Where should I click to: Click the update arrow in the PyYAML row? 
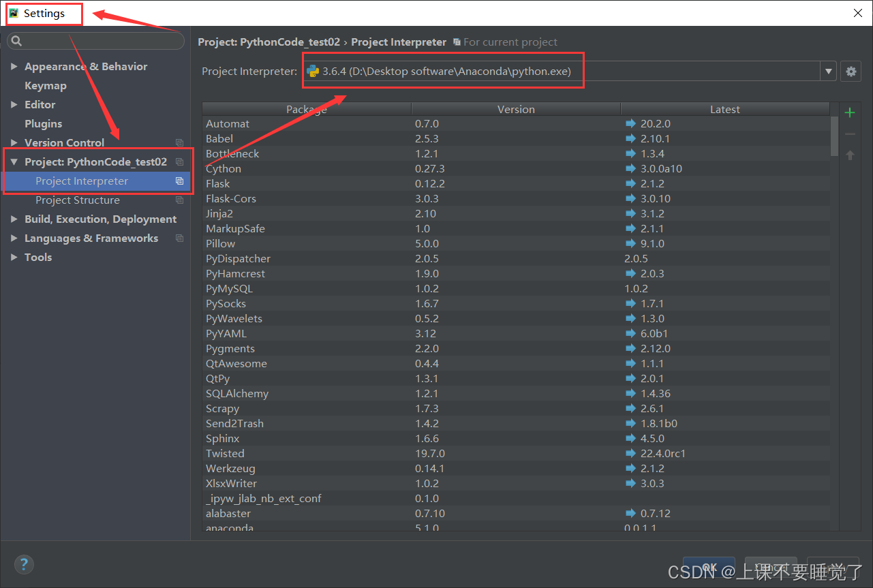pos(630,334)
